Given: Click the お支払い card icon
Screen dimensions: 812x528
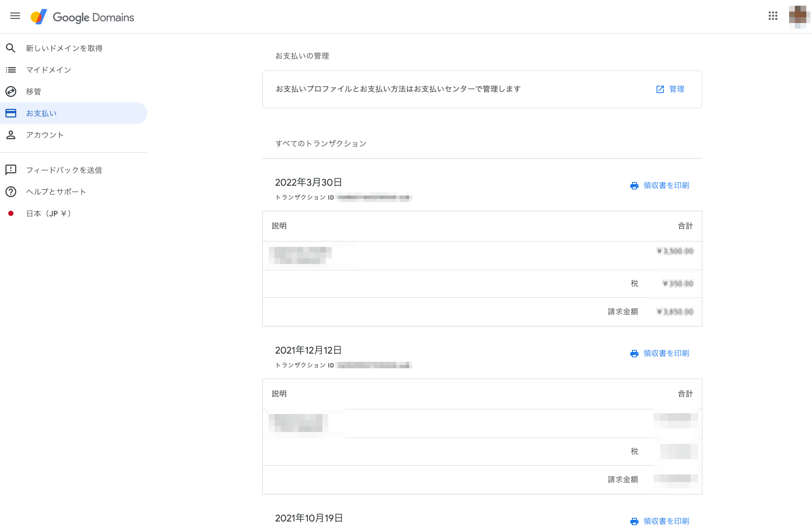Looking at the screenshot, I should click(10, 113).
